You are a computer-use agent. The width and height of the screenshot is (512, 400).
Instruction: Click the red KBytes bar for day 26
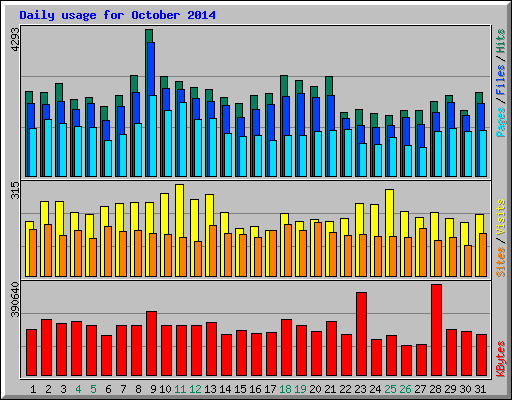pyautogui.click(x=406, y=361)
